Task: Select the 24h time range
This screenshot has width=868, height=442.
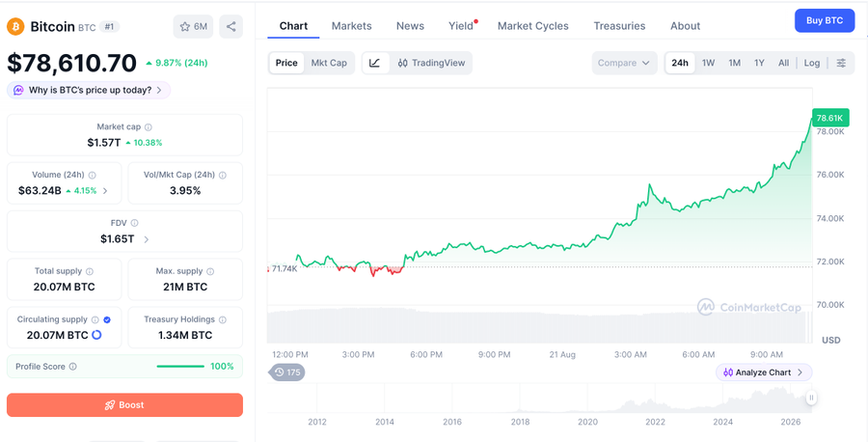Action: (x=680, y=63)
